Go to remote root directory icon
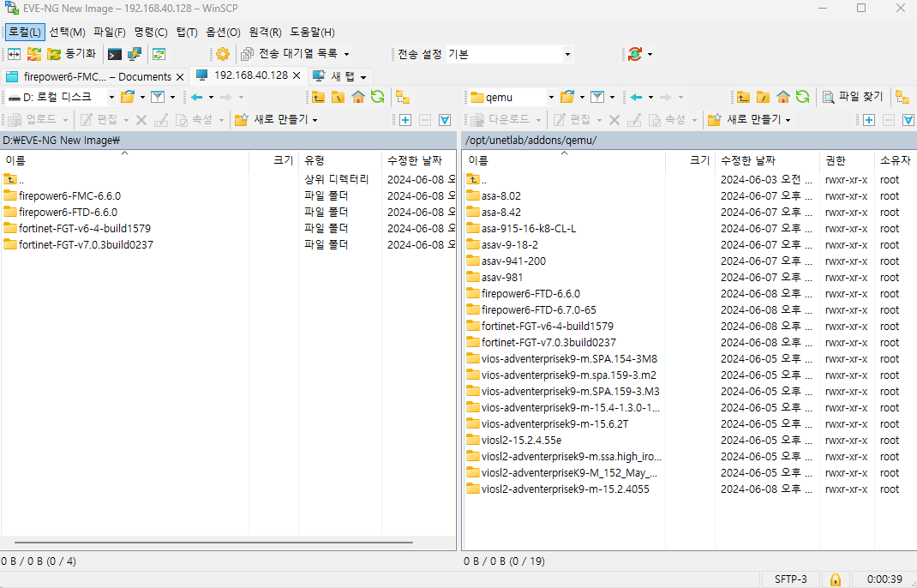The image size is (917, 588). point(764,97)
